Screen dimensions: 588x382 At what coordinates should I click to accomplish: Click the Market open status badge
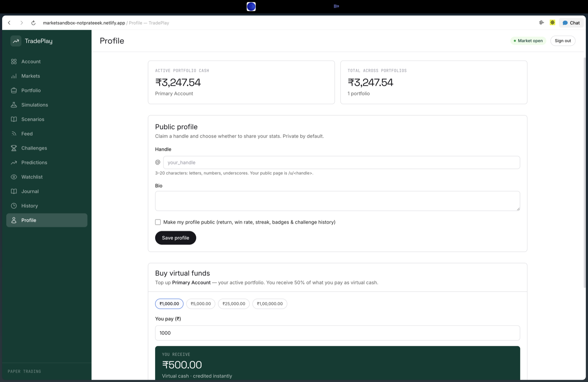[x=528, y=41]
